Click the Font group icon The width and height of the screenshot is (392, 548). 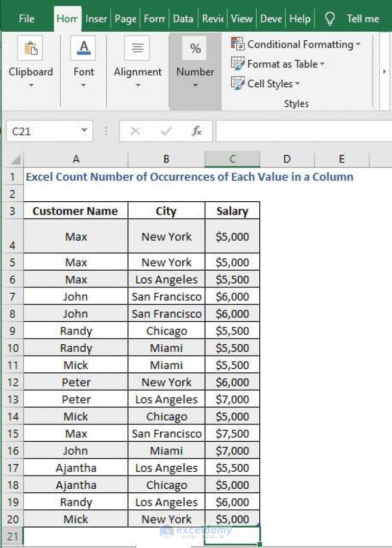click(x=83, y=48)
